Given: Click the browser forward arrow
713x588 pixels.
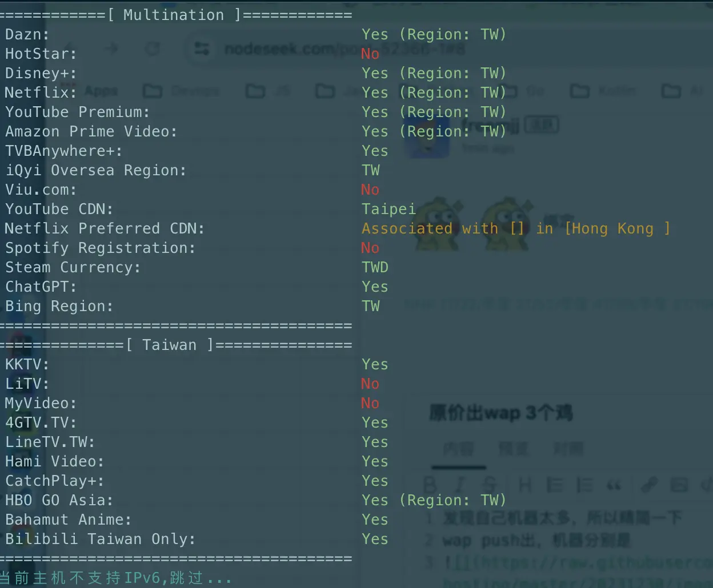Looking at the screenshot, I should click(112, 49).
